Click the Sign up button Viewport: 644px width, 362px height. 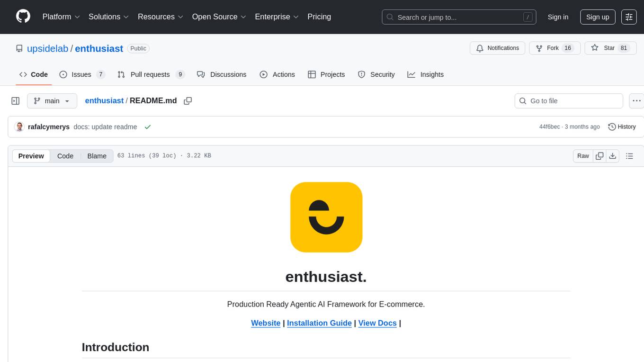(x=598, y=17)
